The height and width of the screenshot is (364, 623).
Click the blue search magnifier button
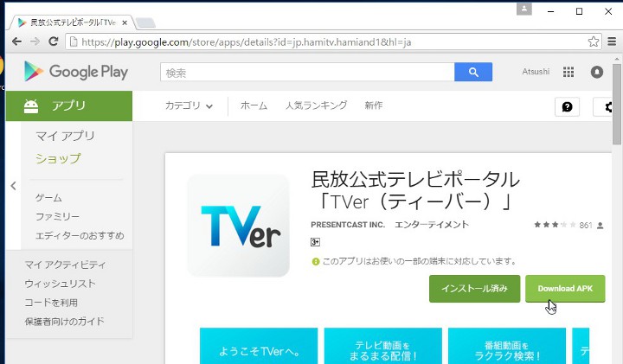click(x=473, y=72)
